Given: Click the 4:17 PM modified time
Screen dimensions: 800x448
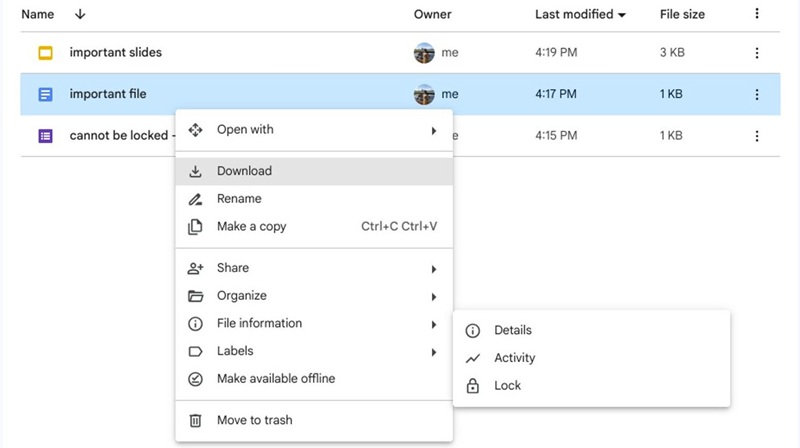Looking at the screenshot, I should click(x=556, y=94).
